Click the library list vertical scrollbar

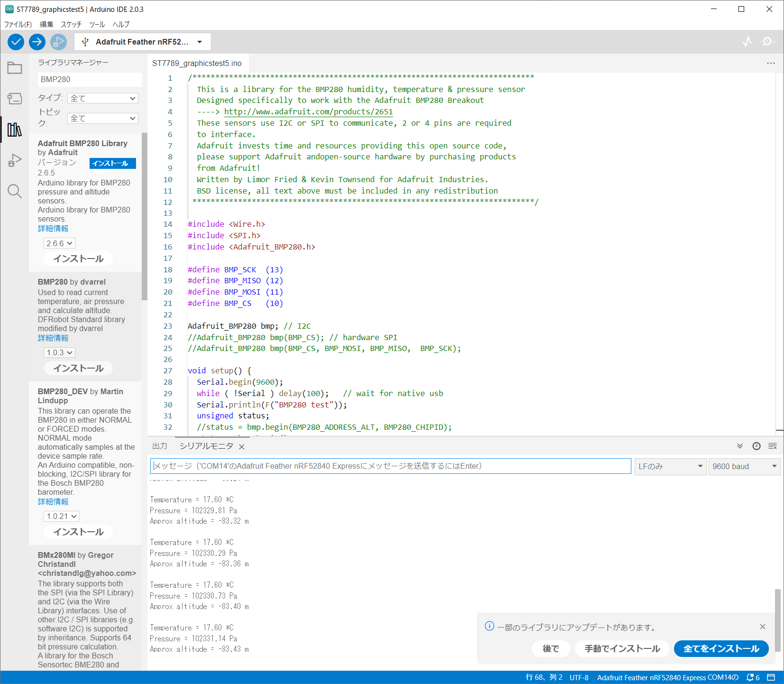[145, 216]
